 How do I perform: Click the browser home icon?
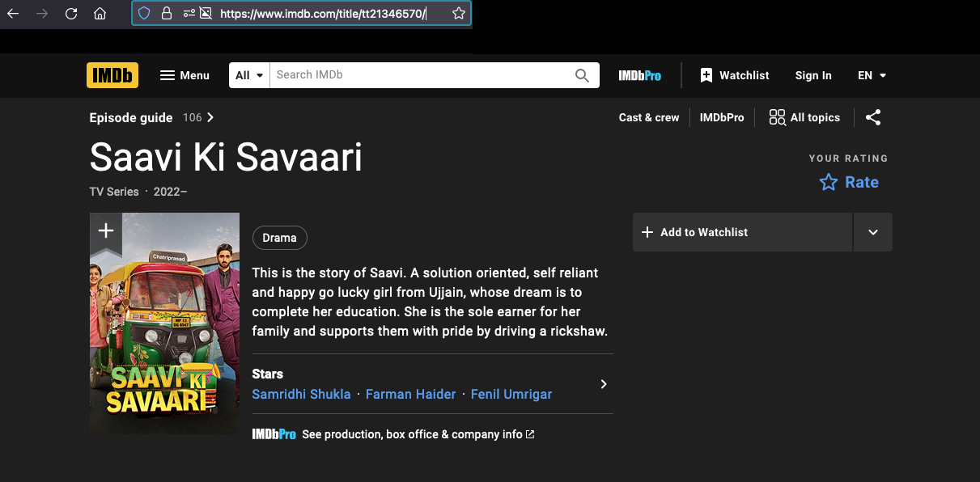[100, 13]
